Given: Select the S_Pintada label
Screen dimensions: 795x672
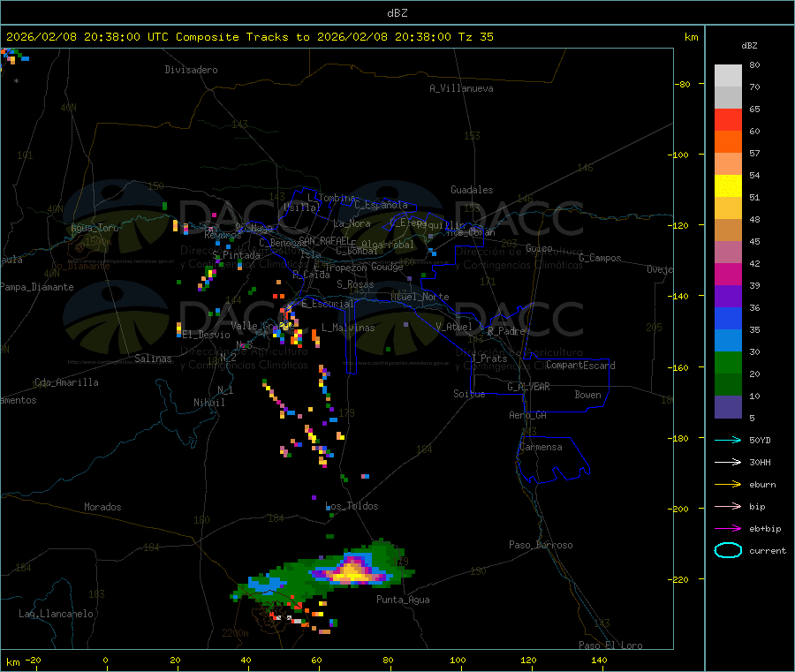Looking at the screenshot, I should click(236, 255).
